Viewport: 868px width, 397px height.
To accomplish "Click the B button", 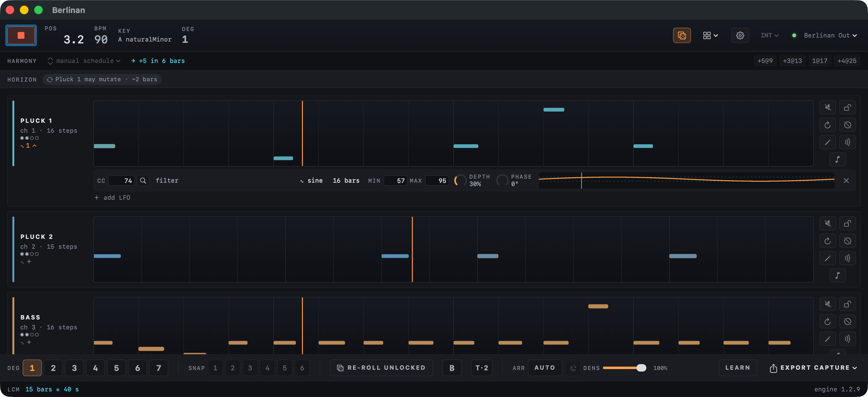I will click(x=452, y=368).
